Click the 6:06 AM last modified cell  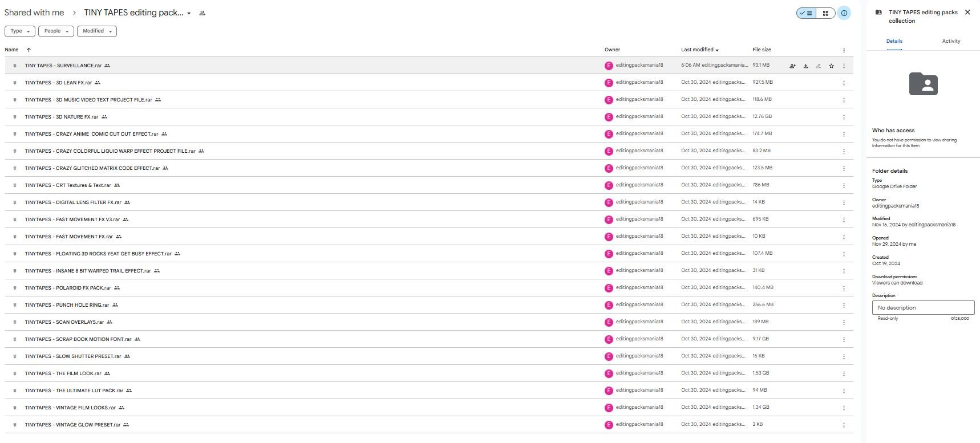pyautogui.click(x=714, y=65)
